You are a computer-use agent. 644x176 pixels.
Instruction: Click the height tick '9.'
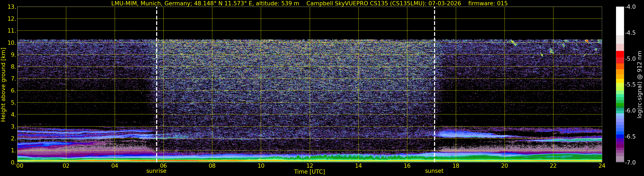(13, 55)
